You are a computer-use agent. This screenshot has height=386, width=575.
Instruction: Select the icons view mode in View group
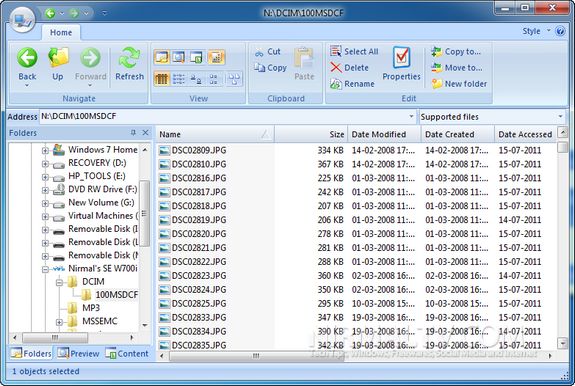click(196, 78)
